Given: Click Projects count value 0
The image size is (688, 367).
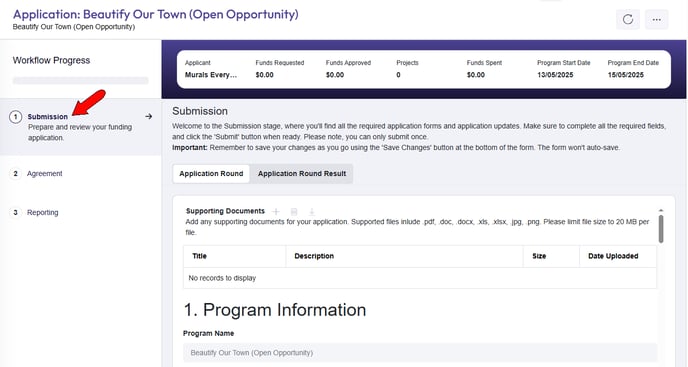Looking at the screenshot, I should [398, 75].
